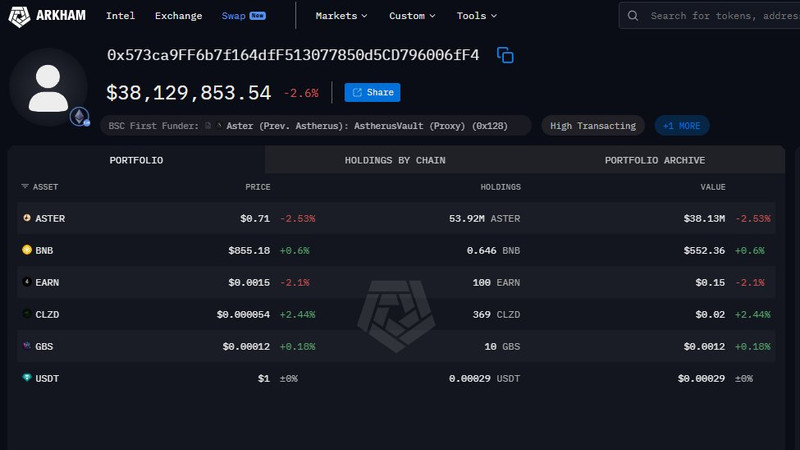Click the EARN token icon
800x450 pixels.
(x=27, y=282)
